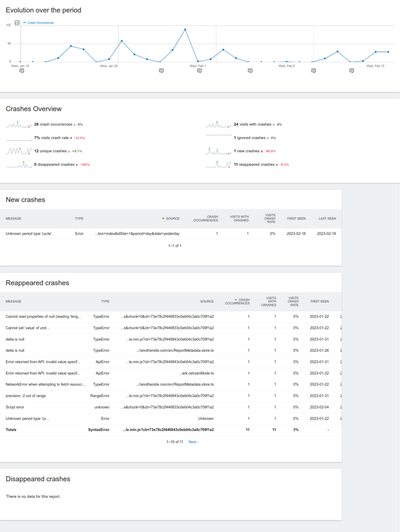The height and width of the screenshot is (532, 400).
Task: Click '28 crash occurrences' metric
Action: coord(53,125)
